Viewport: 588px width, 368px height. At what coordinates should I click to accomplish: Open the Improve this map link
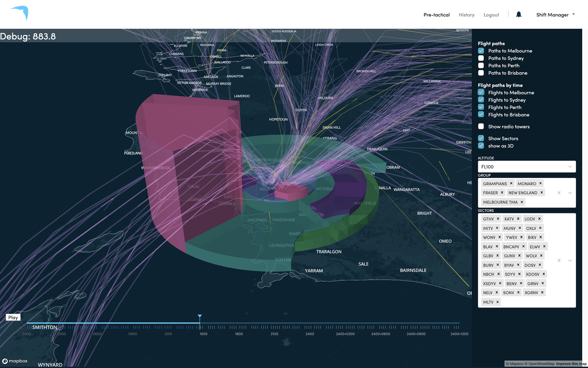click(571, 364)
